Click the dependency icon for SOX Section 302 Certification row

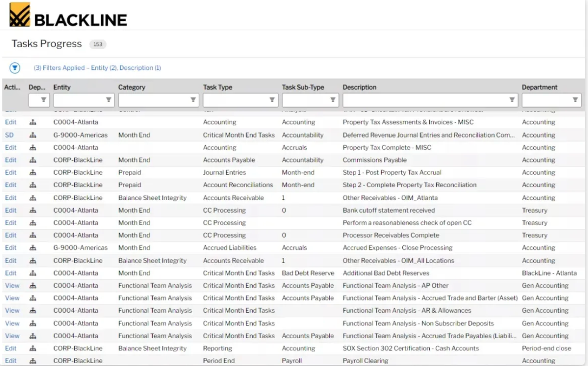[33, 349]
